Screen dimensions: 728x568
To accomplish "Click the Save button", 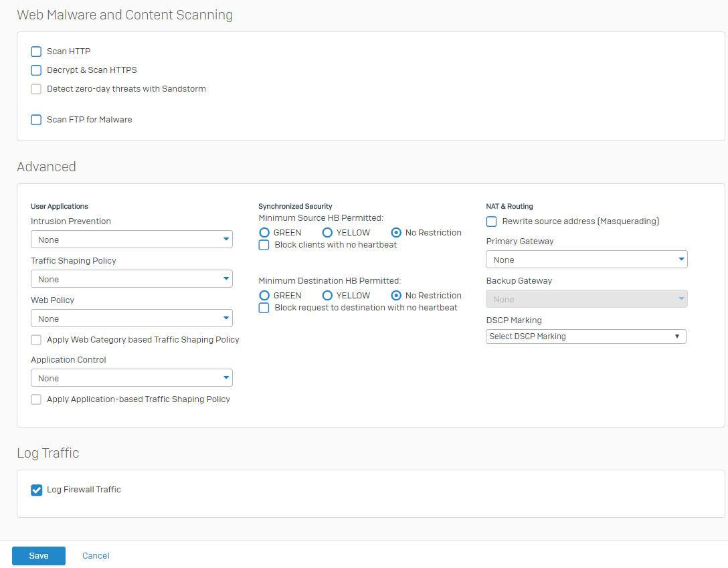I will coord(39,556).
